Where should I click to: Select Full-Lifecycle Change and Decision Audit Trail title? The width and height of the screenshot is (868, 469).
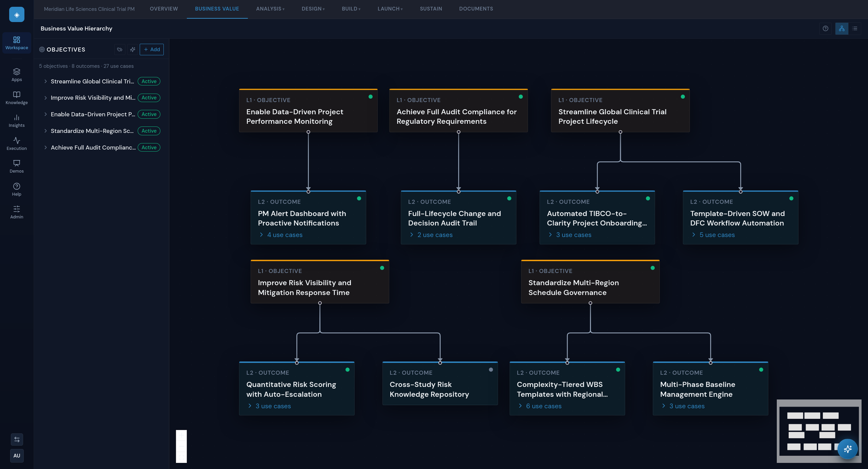pyautogui.click(x=454, y=218)
